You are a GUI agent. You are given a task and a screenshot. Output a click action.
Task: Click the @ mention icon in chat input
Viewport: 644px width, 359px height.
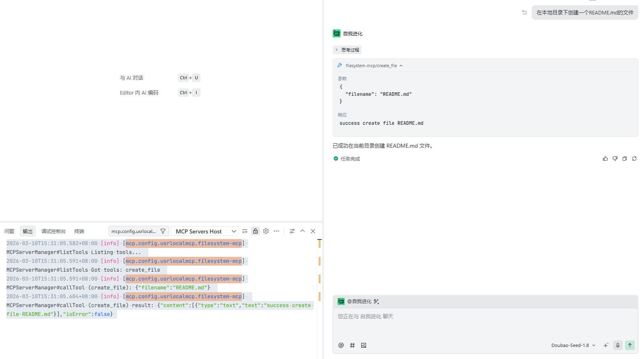(341, 345)
